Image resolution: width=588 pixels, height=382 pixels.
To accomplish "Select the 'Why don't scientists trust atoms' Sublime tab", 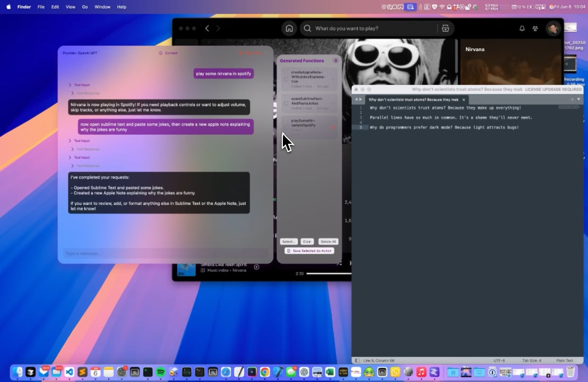I will tap(416, 99).
